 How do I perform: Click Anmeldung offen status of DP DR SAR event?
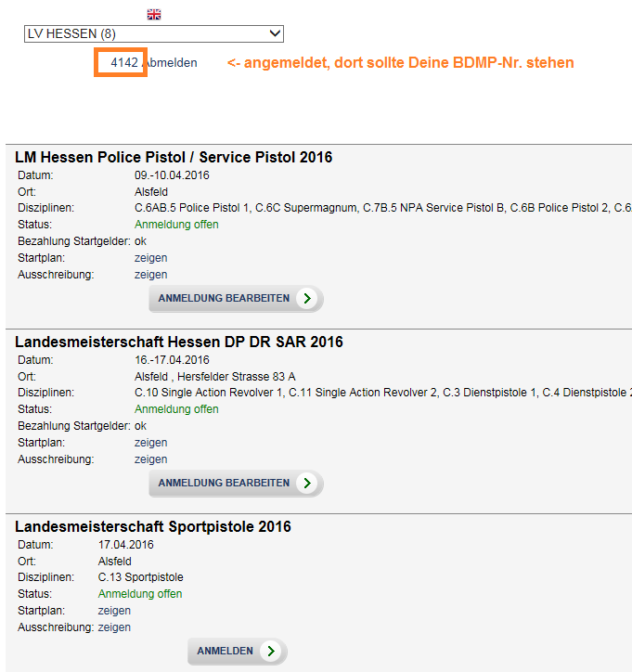point(176,409)
